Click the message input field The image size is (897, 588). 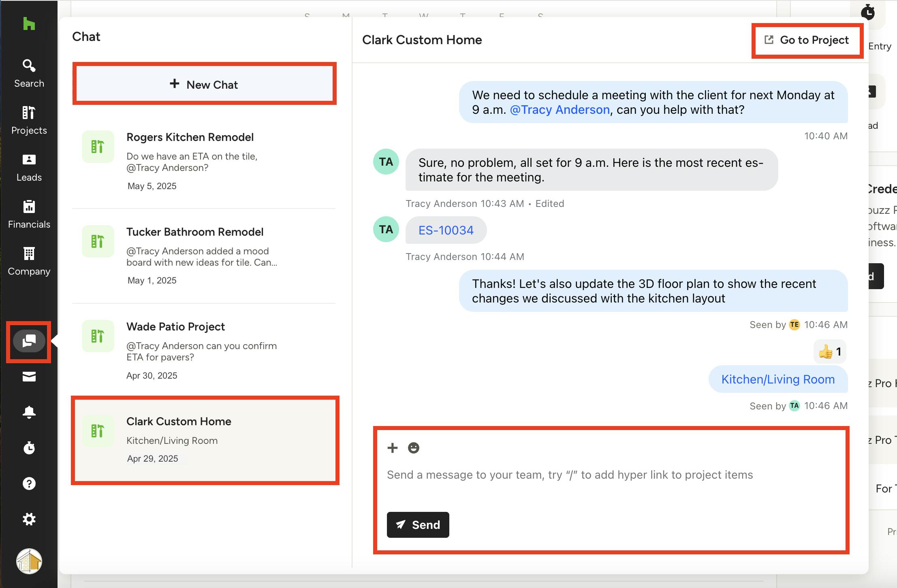pyautogui.click(x=569, y=475)
